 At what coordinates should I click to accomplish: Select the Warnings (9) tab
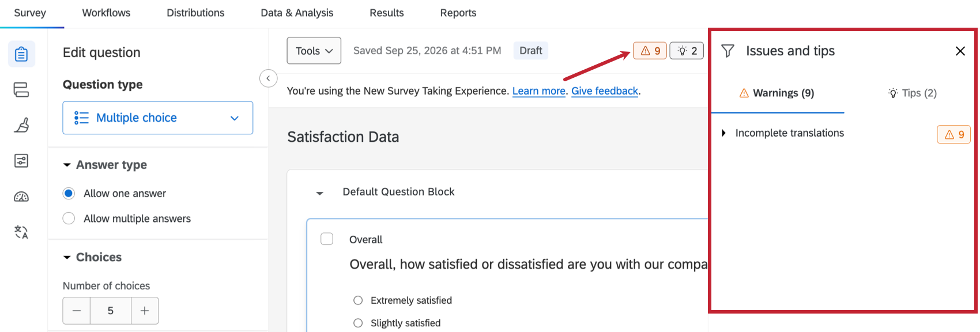point(777,93)
